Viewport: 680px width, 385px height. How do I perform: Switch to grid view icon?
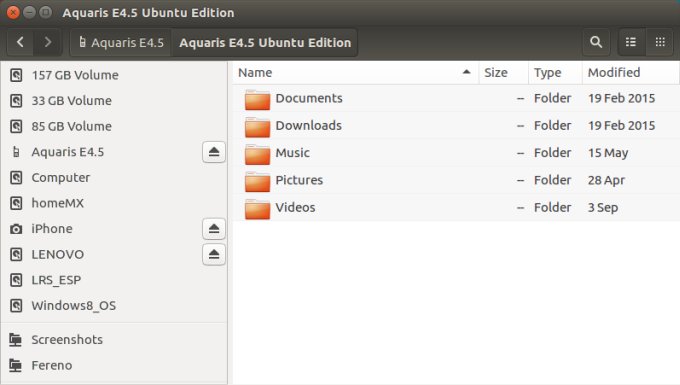click(x=660, y=42)
